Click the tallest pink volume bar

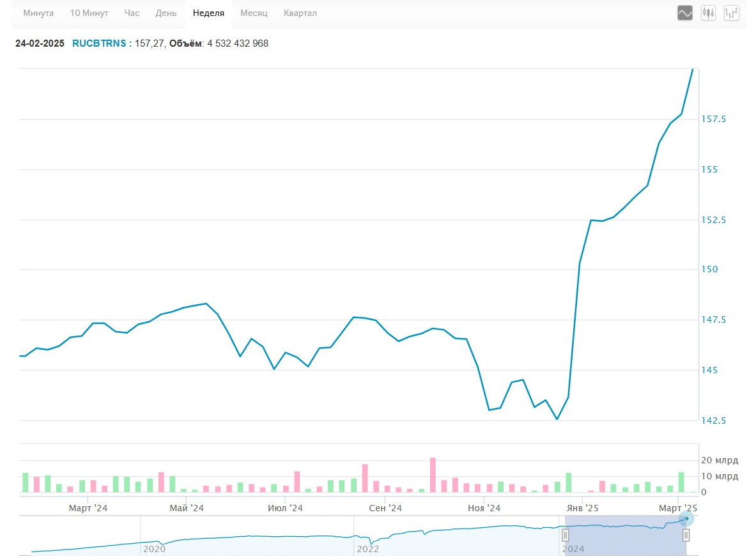tap(433, 475)
